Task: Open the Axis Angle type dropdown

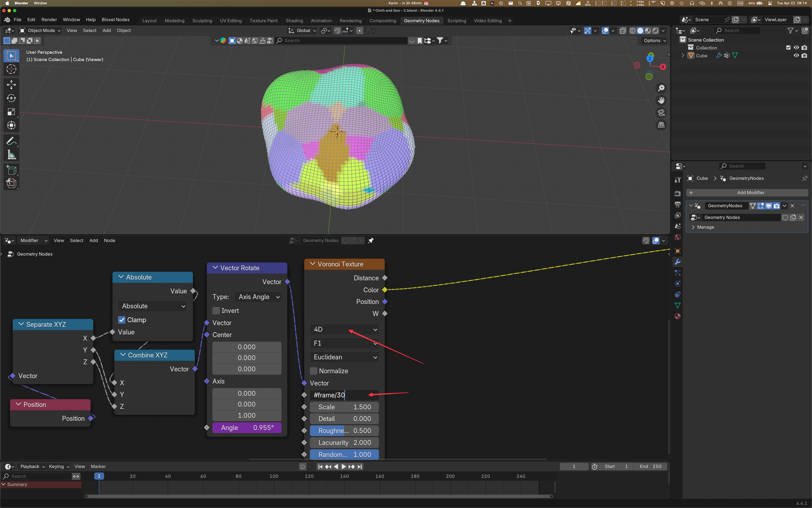Action: pyautogui.click(x=258, y=297)
